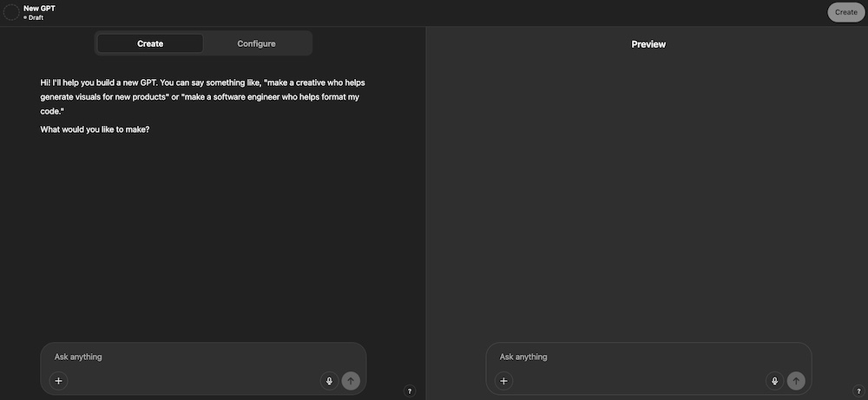Send message arrow in Create pane
Image resolution: width=868 pixels, height=400 pixels.
coord(351,381)
